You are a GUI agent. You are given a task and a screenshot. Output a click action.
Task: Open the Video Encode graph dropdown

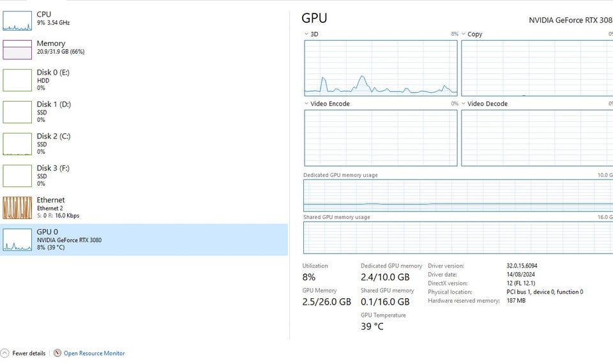[306, 103]
